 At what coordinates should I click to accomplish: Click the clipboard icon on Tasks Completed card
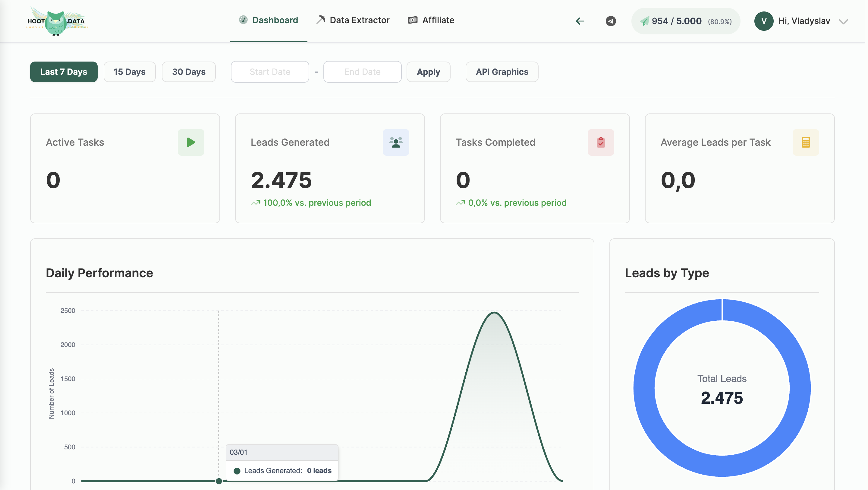pyautogui.click(x=601, y=142)
